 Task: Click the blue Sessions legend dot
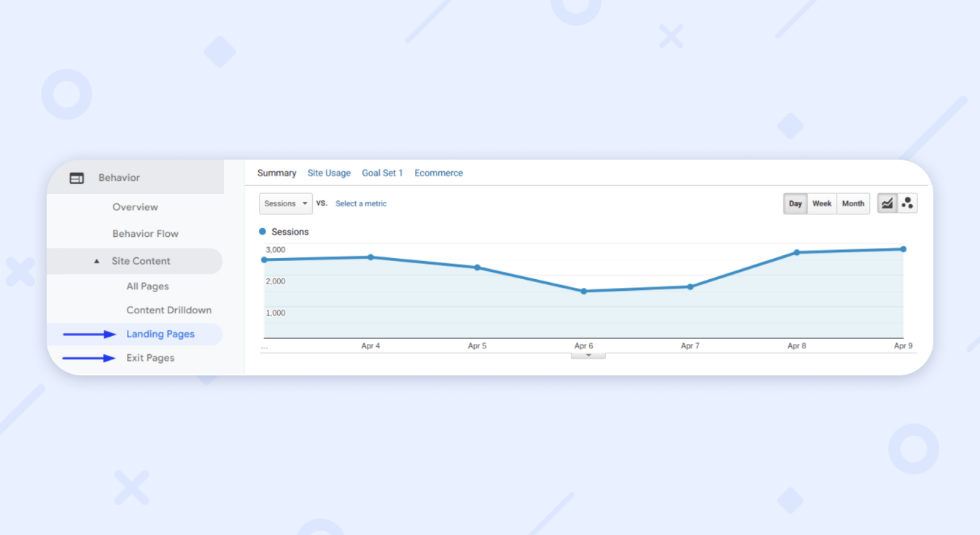pos(262,231)
